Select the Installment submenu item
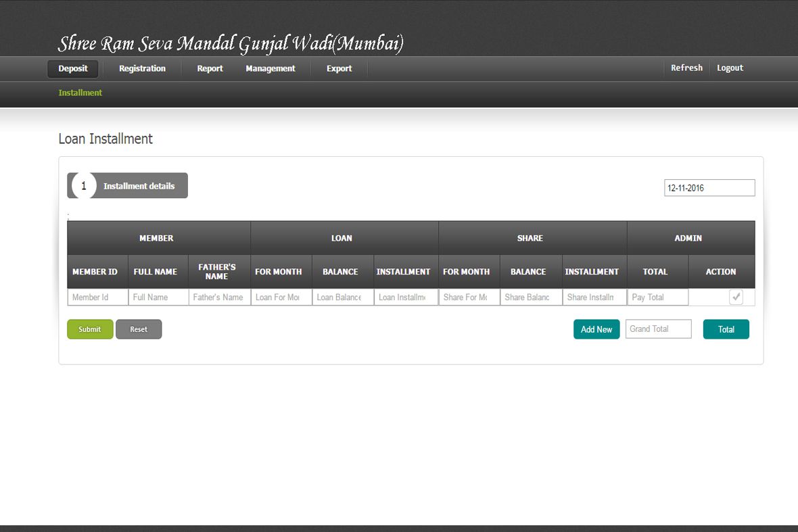 click(x=80, y=93)
